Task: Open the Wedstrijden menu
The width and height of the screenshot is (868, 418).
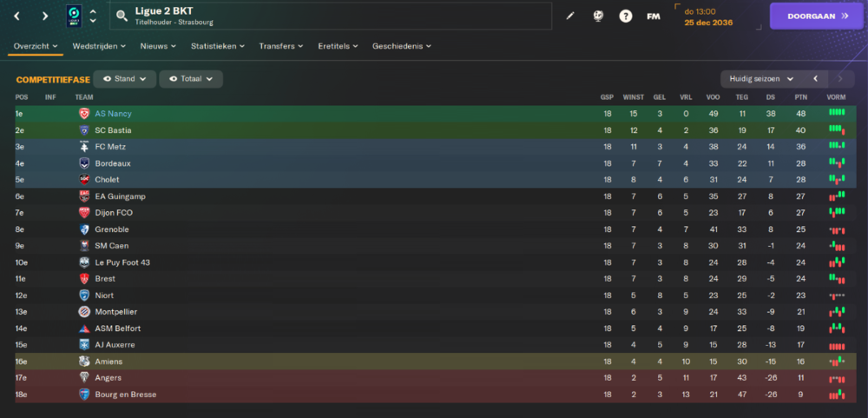Action: [x=99, y=46]
